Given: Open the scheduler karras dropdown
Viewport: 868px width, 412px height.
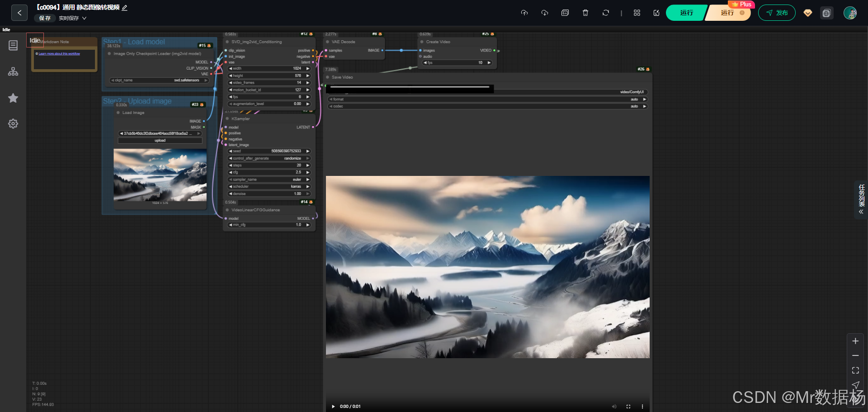Looking at the screenshot, I should coord(269,186).
